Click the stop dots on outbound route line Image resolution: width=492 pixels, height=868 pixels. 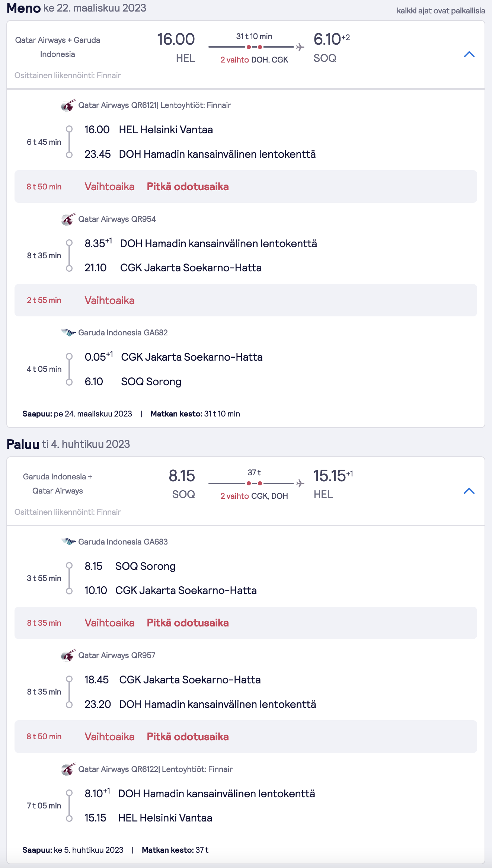[254, 47]
